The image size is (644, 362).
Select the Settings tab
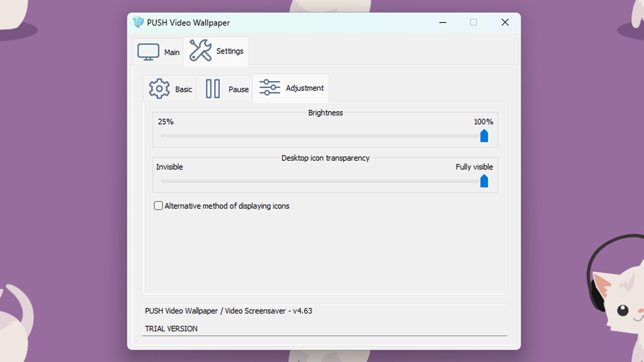coord(216,51)
